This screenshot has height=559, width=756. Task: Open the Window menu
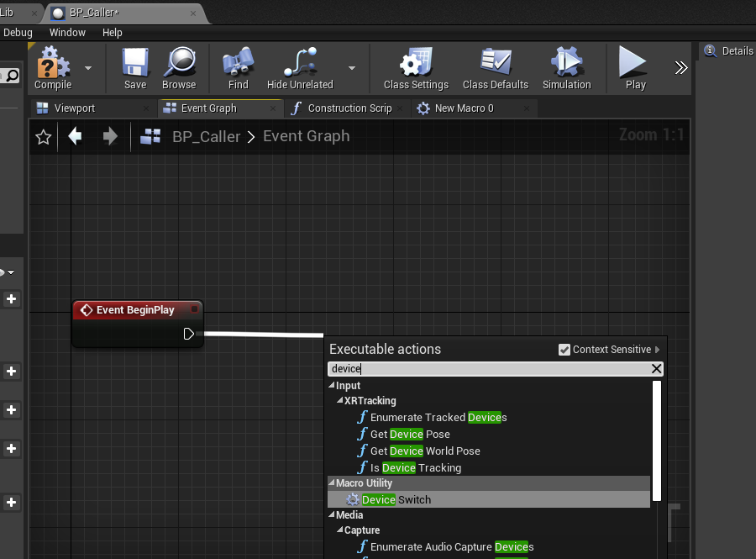[67, 32]
